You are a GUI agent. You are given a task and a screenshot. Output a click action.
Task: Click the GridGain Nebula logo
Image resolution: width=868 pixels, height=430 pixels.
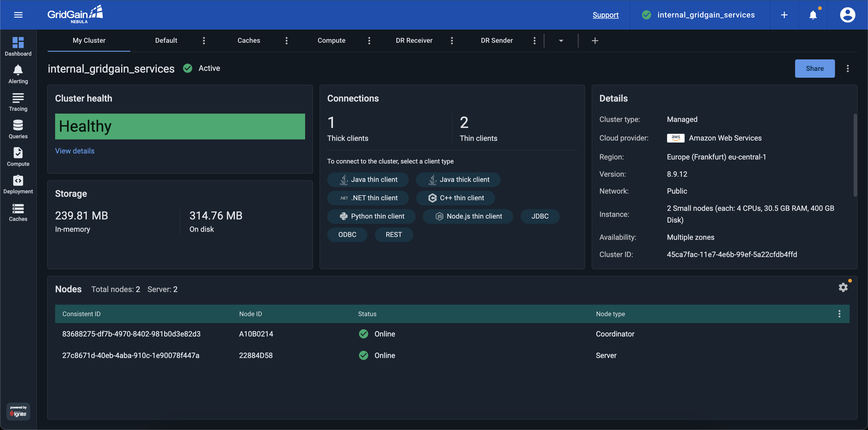[x=75, y=14]
